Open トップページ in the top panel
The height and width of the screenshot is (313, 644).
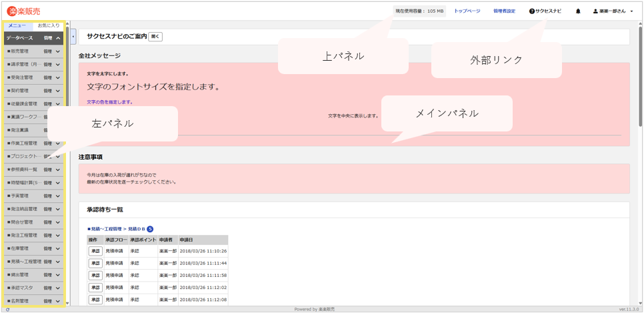point(467,11)
